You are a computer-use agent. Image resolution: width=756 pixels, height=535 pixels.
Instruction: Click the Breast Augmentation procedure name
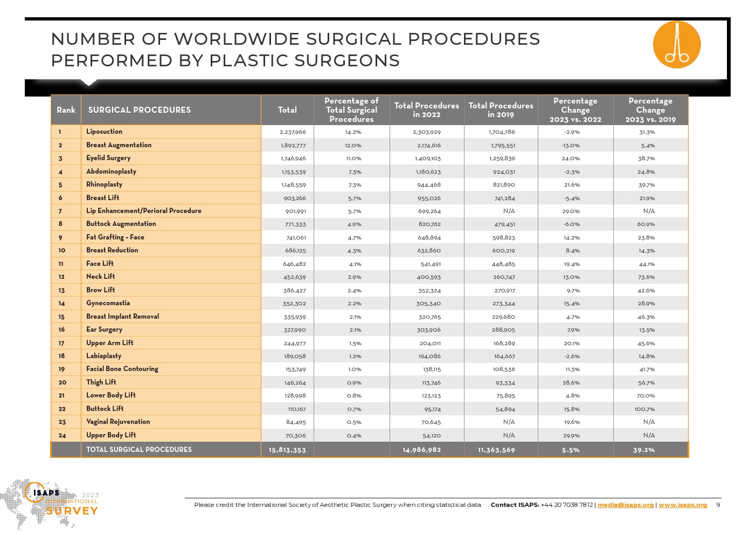(x=119, y=145)
